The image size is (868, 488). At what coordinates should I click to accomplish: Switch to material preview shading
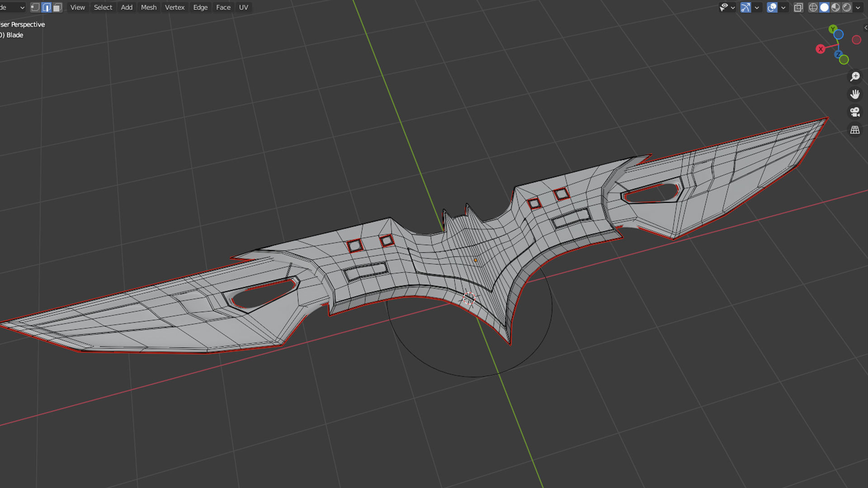(835, 7)
